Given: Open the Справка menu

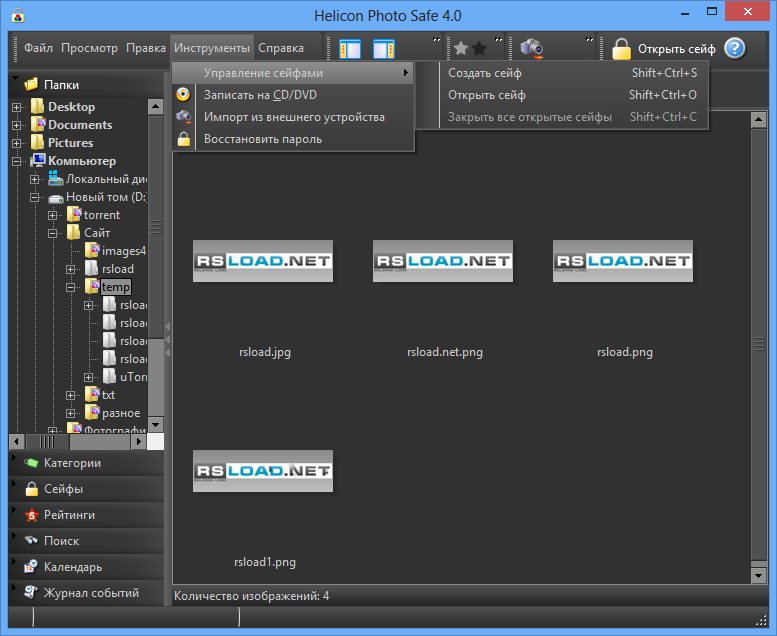Looking at the screenshot, I should tap(281, 48).
